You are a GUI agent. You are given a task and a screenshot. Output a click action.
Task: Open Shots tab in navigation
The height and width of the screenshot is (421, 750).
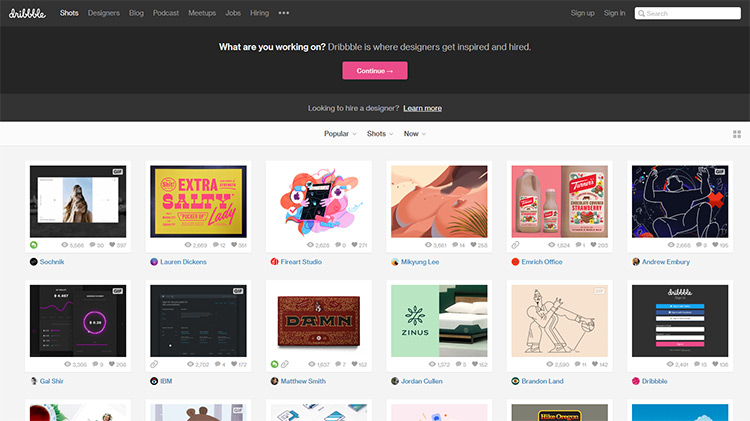tap(69, 13)
